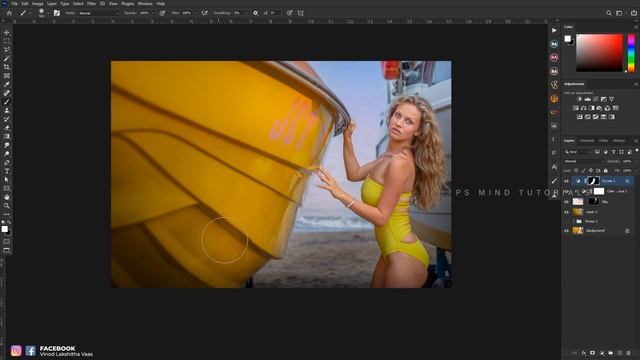This screenshot has width=640, height=360.
Task: Select the Brush tool in toolbar
Action: [x=7, y=102]
